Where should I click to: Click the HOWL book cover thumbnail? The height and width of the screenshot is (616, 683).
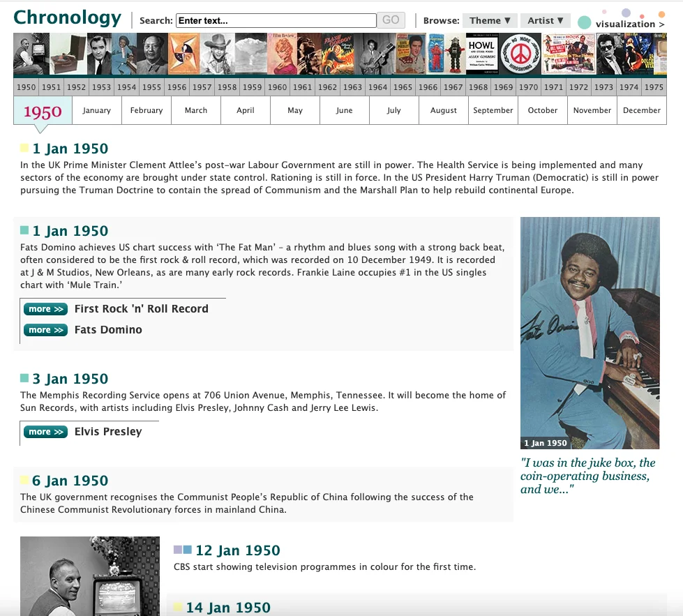pos(481,54)
